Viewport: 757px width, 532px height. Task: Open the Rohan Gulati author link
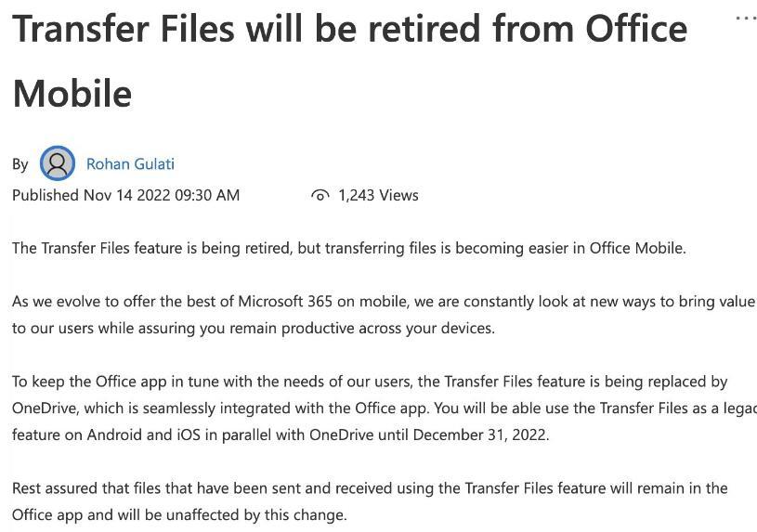130,163
